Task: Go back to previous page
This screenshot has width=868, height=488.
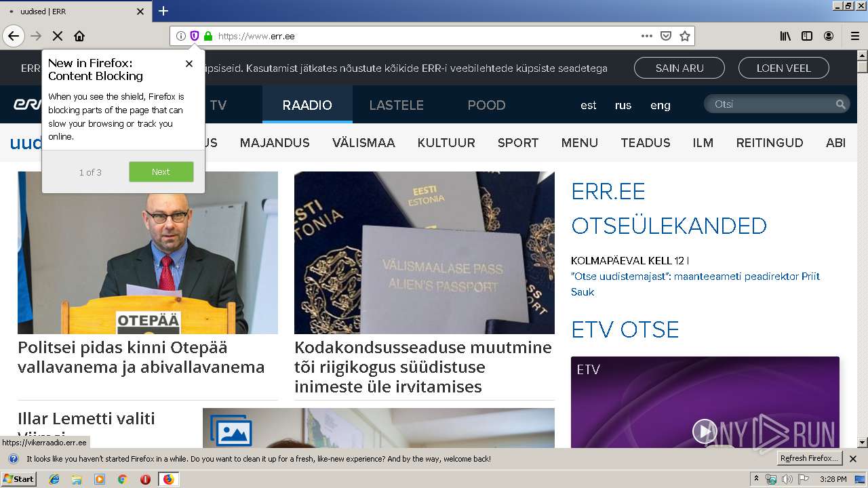Action: (x=14, y=36)
